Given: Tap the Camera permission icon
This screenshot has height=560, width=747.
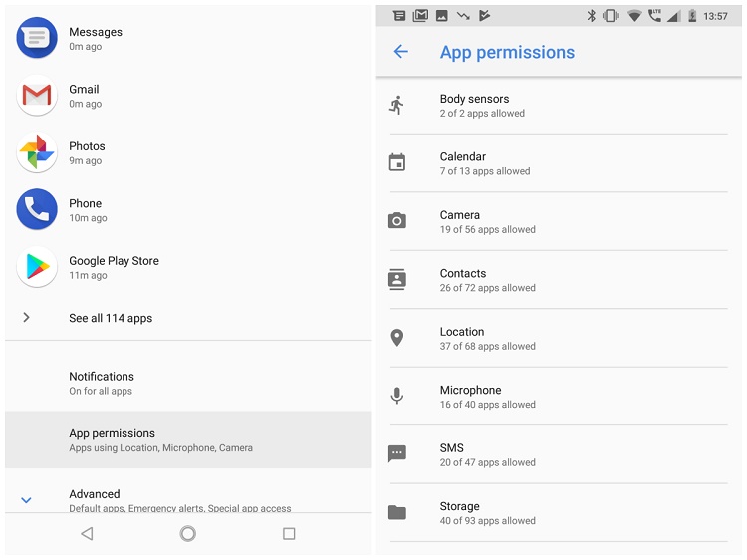Looking at the screenshot, I should (x=396, y=220).
